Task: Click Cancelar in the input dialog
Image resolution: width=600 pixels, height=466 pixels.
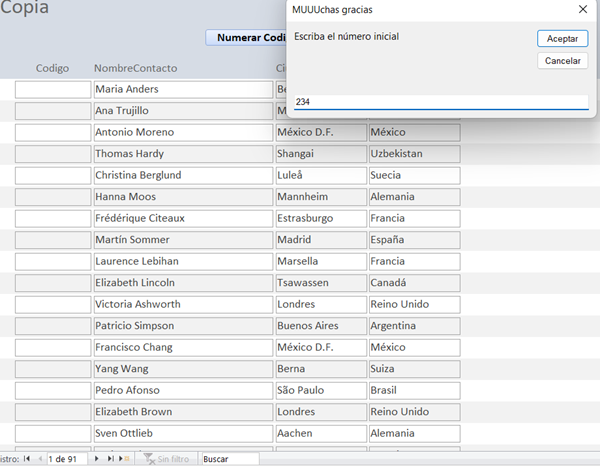Action: pyautogui.click(x=562, y=61)
